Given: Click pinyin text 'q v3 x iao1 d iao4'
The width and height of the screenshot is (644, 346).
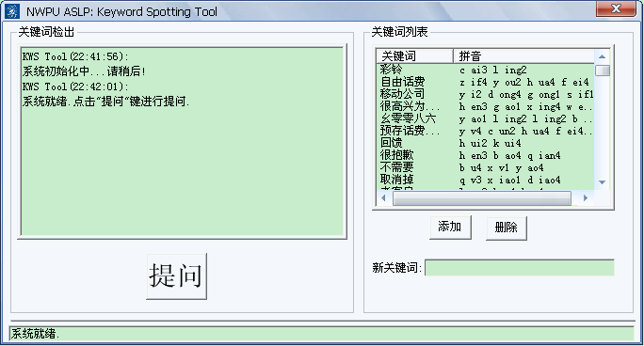Looking at the screenshot, I should coord(509,180).
